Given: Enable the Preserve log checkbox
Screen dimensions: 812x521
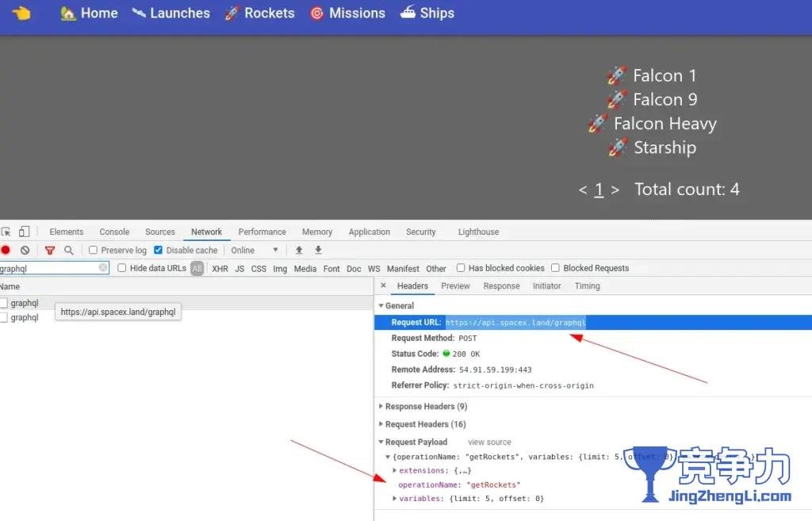Looking at the screenshot, I should point(94,250).
